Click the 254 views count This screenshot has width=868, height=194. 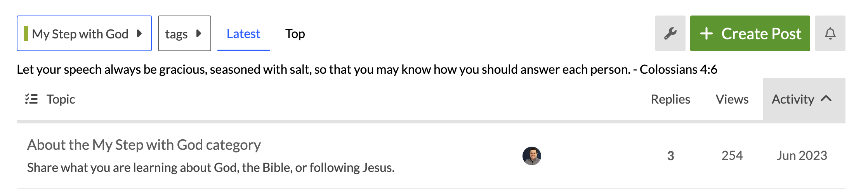[732, 156]
